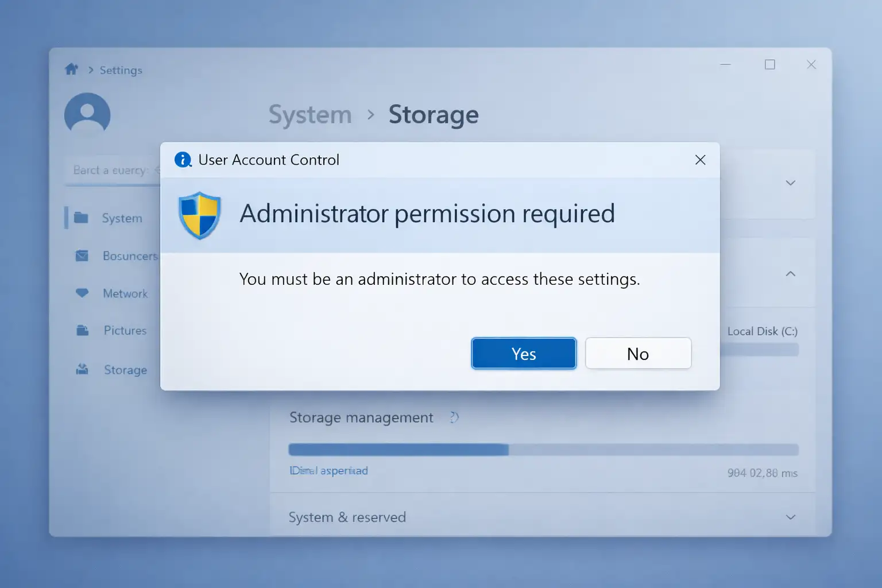Click the Home icon in the breadcrumb
This screenshot has width=882, height=588.
point(71,69)
